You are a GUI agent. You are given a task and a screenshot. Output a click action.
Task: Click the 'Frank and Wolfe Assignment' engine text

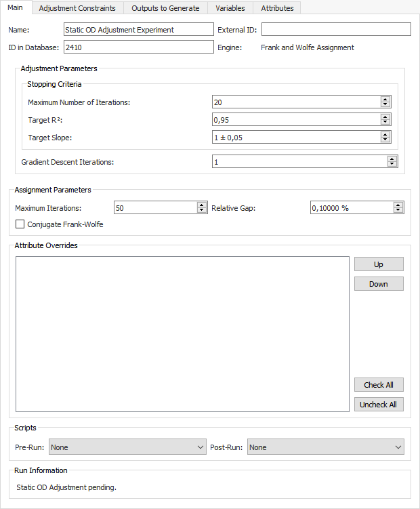coord(308,47)
